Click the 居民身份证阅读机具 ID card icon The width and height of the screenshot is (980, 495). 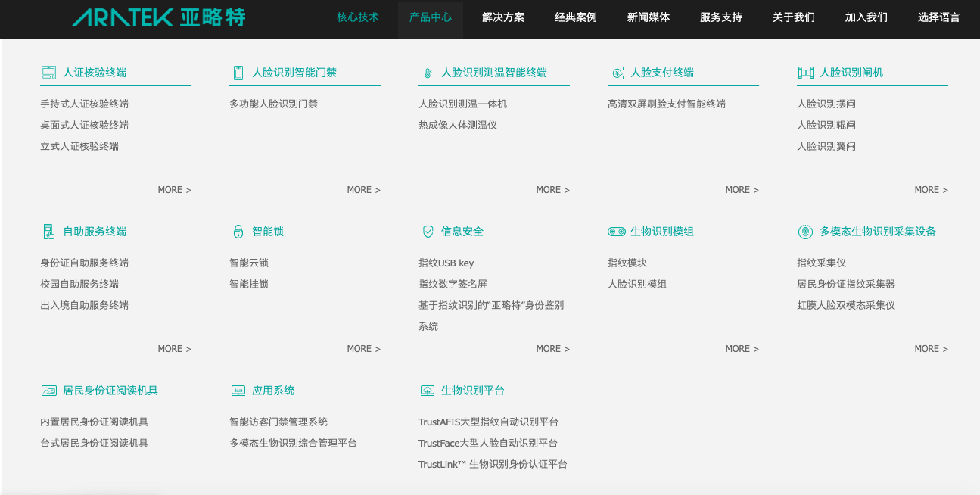(x=48, y=391)
